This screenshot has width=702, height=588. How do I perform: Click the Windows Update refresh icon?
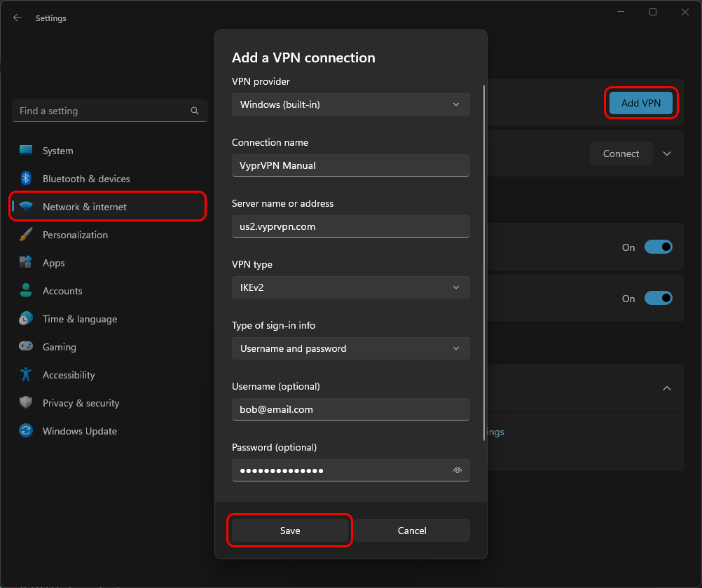click(x=26, y=430)
